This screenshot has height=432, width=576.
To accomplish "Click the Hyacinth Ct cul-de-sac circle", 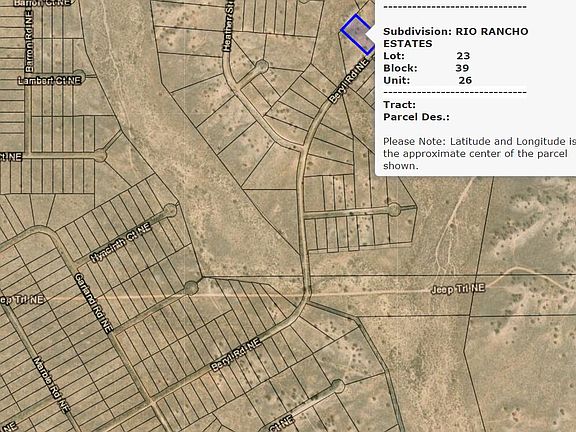I will 170,210.
